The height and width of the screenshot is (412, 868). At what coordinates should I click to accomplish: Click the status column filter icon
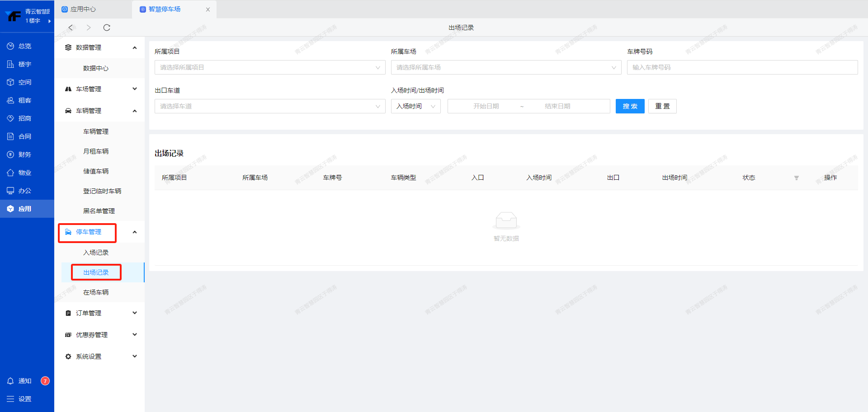[x=796, y=178]
